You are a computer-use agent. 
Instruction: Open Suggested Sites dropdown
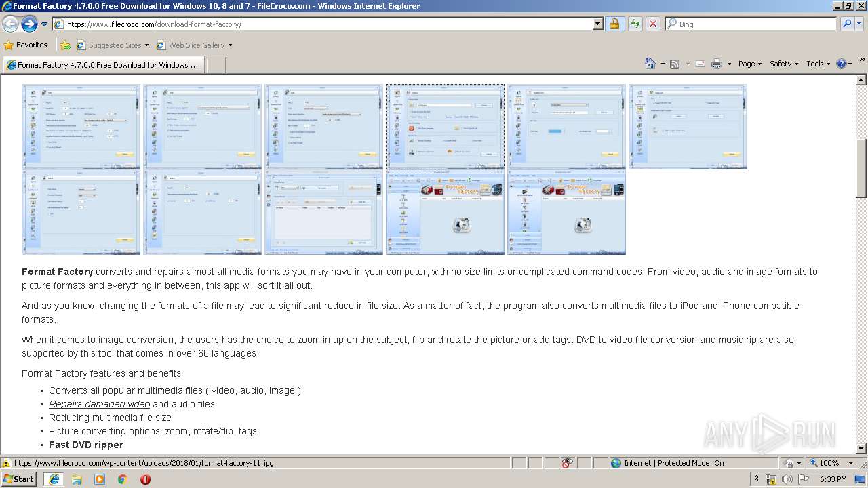tap(112, 45)
